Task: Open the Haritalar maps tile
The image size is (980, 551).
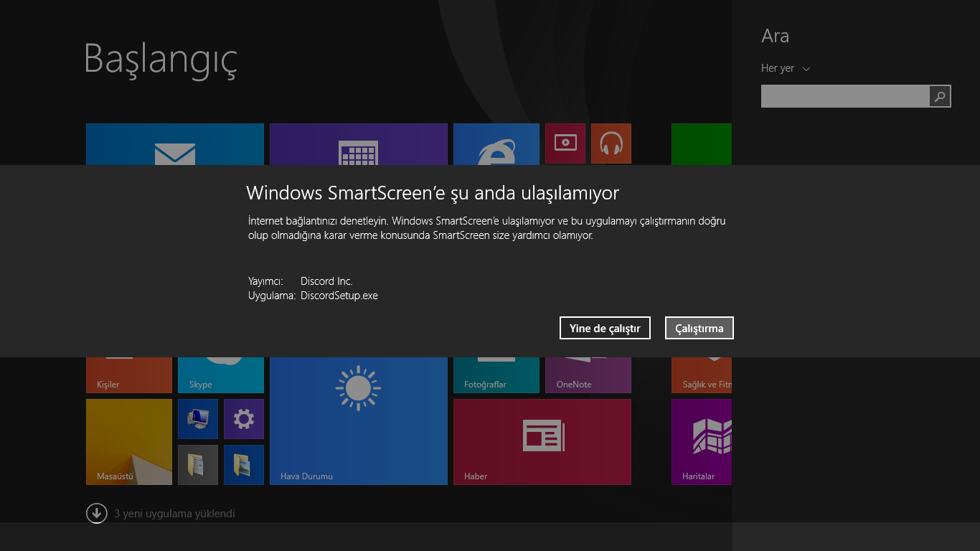Action: pyautogui.click(x=702, y=442)
